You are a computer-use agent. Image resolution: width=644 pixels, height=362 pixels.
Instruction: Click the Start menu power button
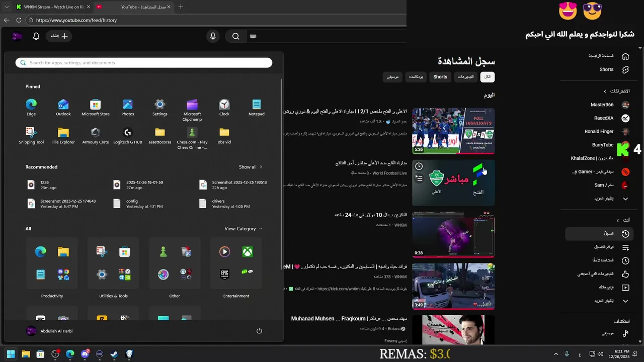coord(259,331)
